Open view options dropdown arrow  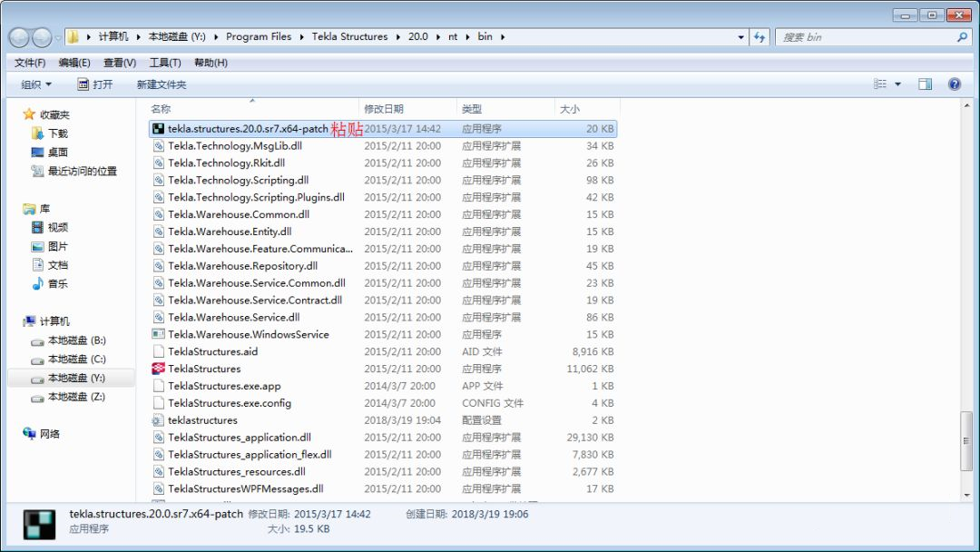[x=897, y=84]
